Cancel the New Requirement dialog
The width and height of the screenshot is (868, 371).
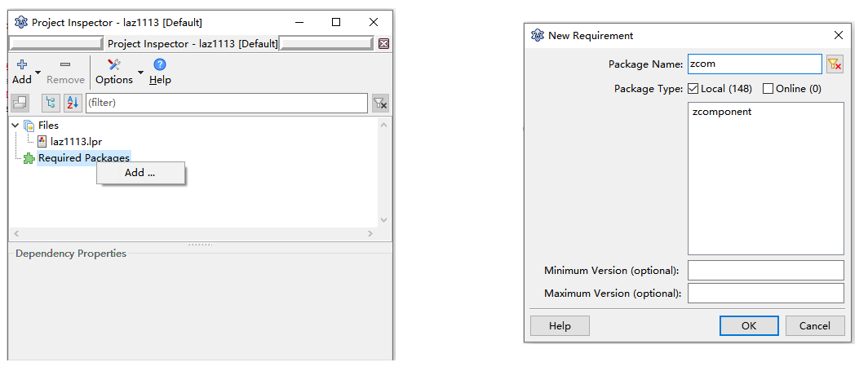pos(815,325)
